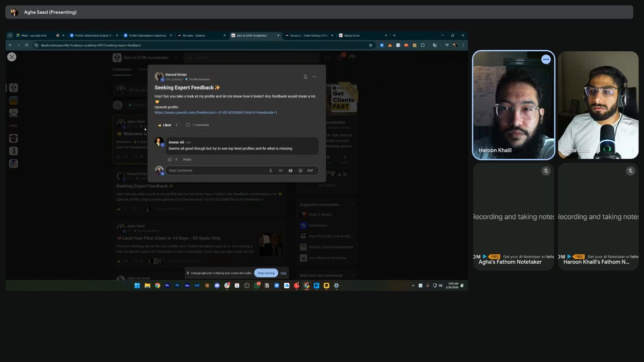
Task: Open more options on Haroon Khalil's tile
Action: [x=546, y=59]
